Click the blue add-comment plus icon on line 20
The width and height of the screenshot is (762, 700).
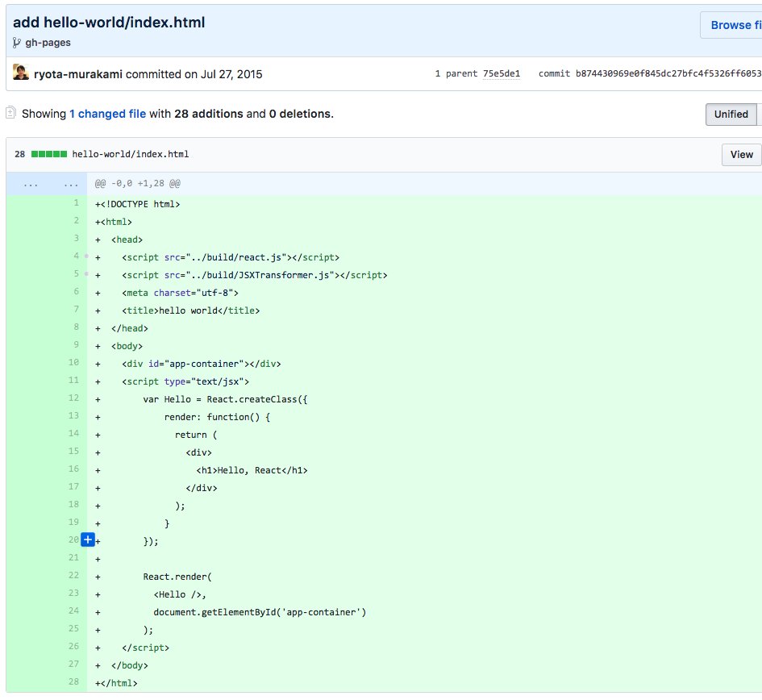(88, 540)
